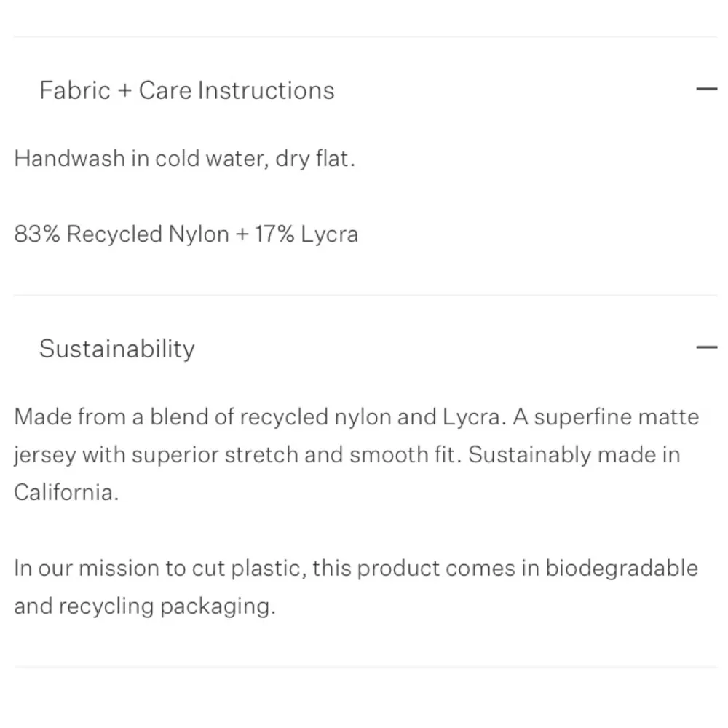Click the word California
The height and width of the screenshot is (728, 728).
64,493
